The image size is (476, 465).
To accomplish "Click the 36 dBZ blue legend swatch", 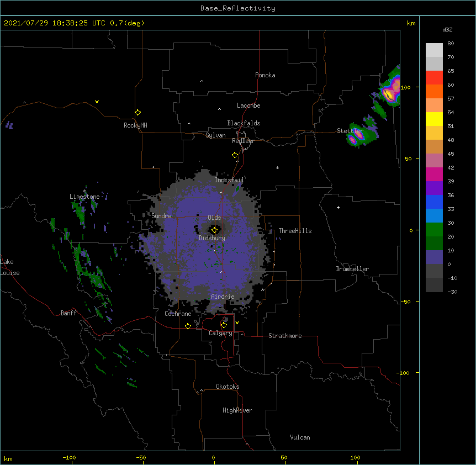I will (x=434, y=202).
